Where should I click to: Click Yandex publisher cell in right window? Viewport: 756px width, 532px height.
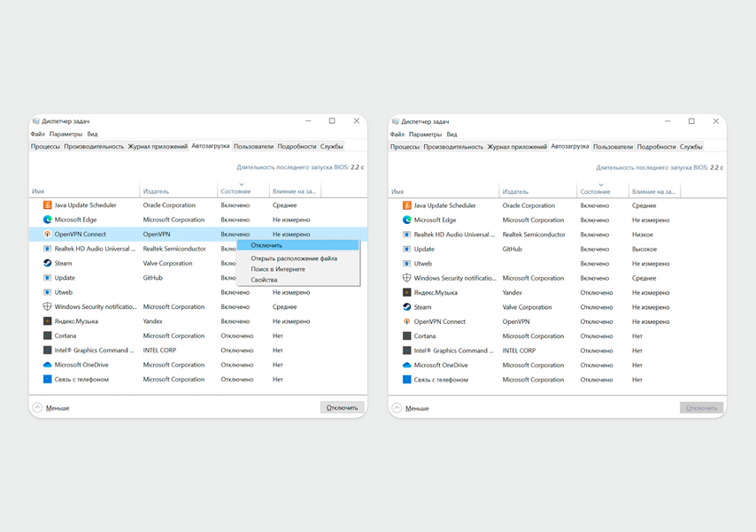[x=512, y=292]
